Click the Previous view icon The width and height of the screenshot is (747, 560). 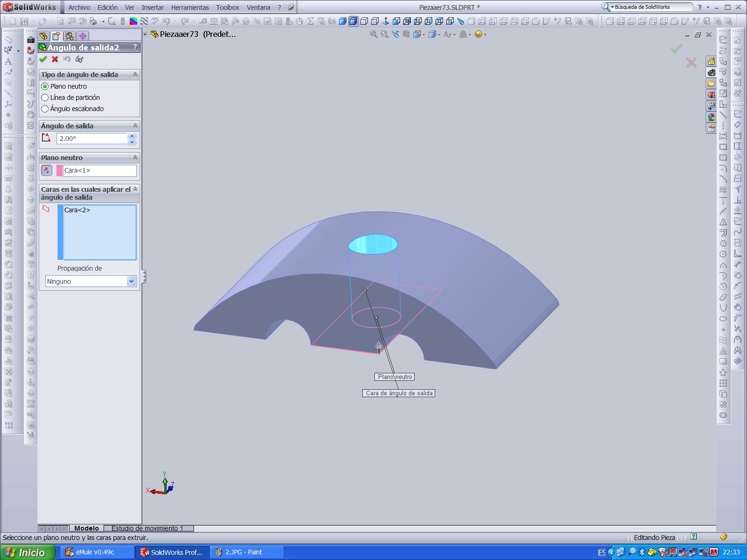(x=395, y=34)
